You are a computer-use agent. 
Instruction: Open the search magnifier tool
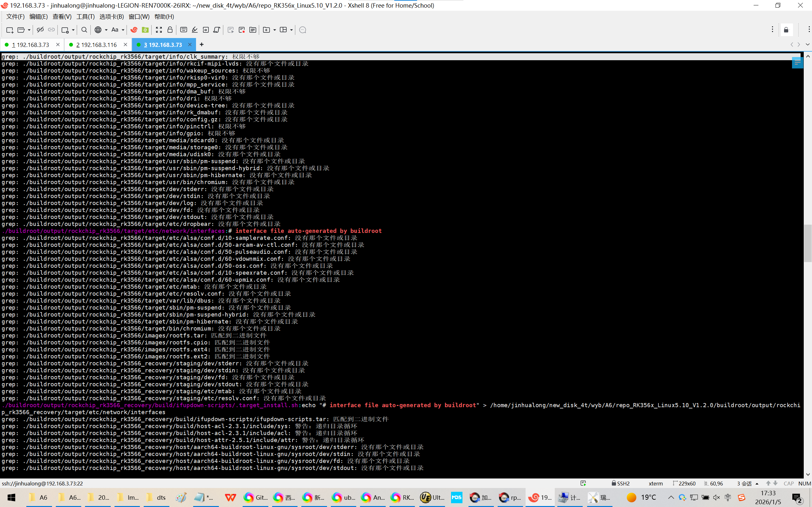point(84,30)
